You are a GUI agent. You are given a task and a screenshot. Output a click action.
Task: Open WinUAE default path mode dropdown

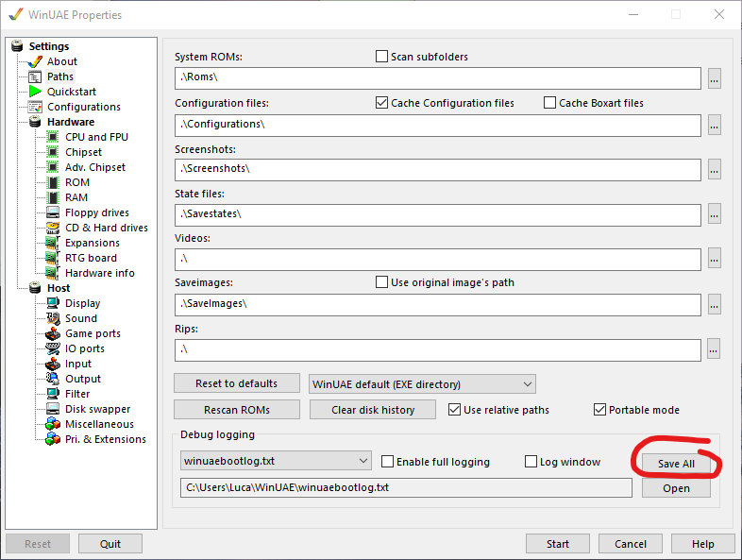click(x=422, y=384)
